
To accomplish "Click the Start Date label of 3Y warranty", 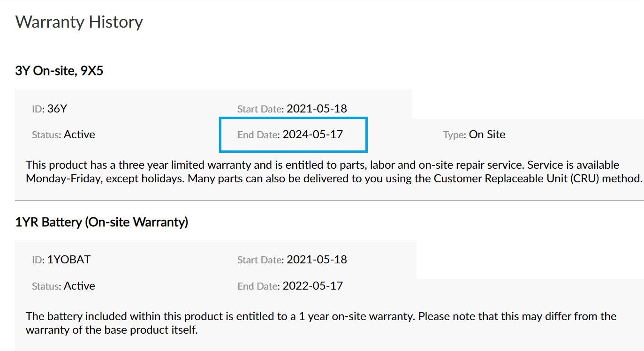I will point(260,109).
